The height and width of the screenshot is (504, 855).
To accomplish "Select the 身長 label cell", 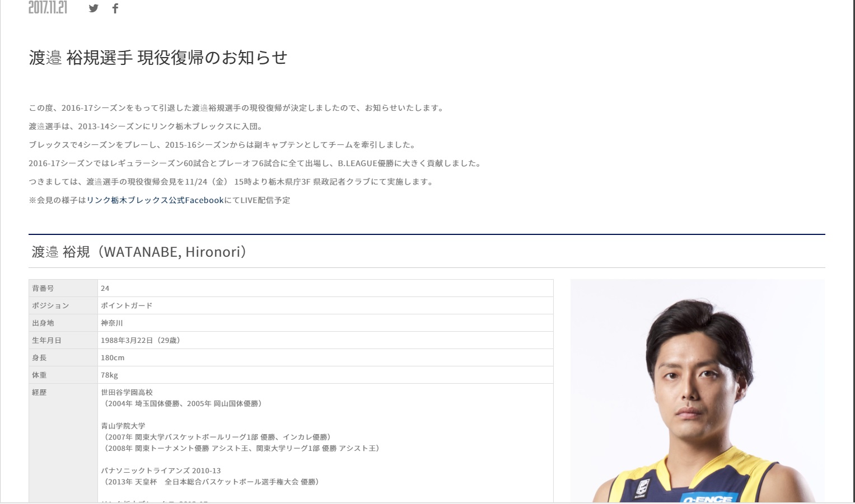I will (x=63, y=357).
